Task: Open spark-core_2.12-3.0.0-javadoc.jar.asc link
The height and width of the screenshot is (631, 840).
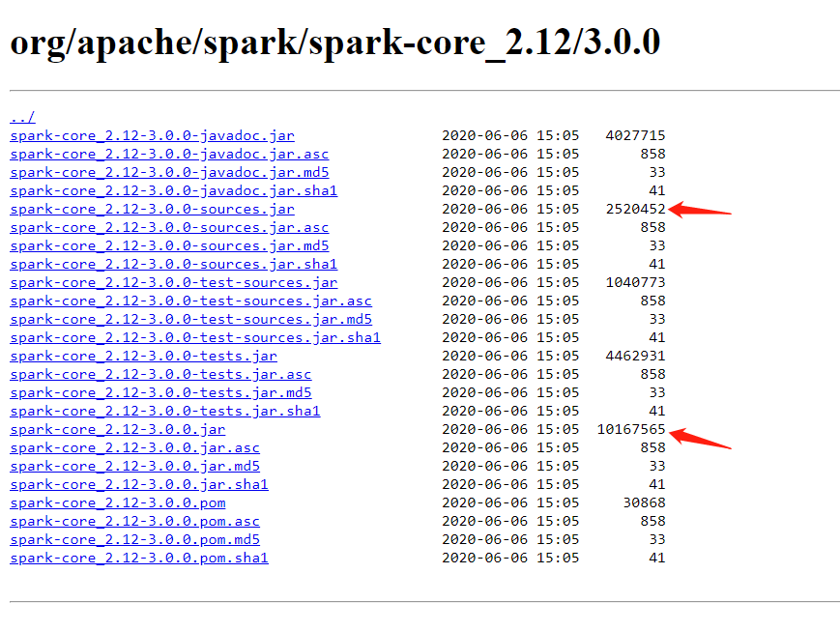Action: (169, 154)
